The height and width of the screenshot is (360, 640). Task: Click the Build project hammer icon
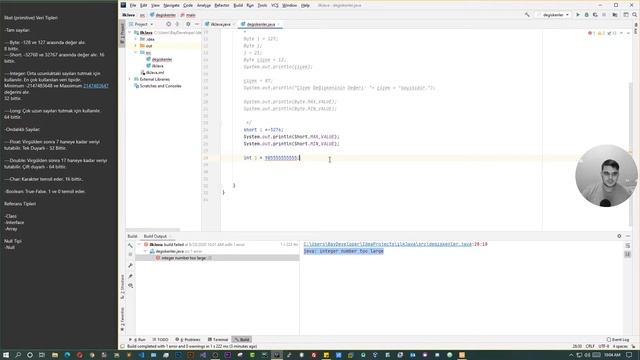527,15
